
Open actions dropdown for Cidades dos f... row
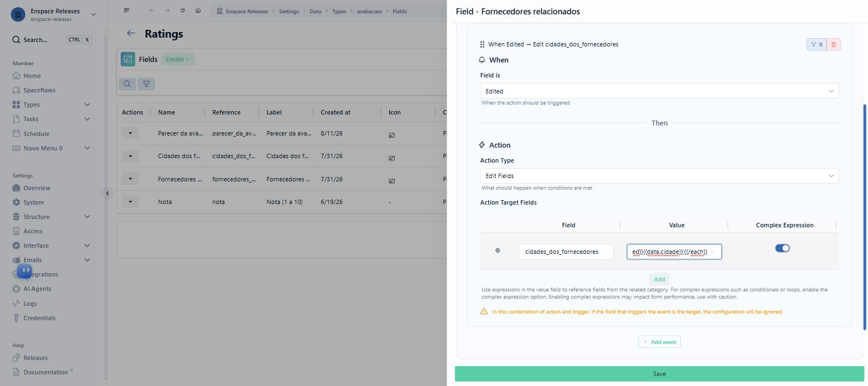131,156
